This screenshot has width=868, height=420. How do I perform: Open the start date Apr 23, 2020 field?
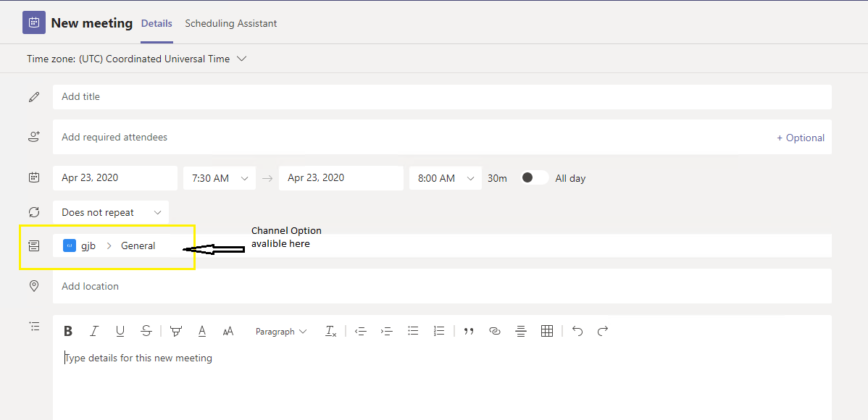coord(115,177)
